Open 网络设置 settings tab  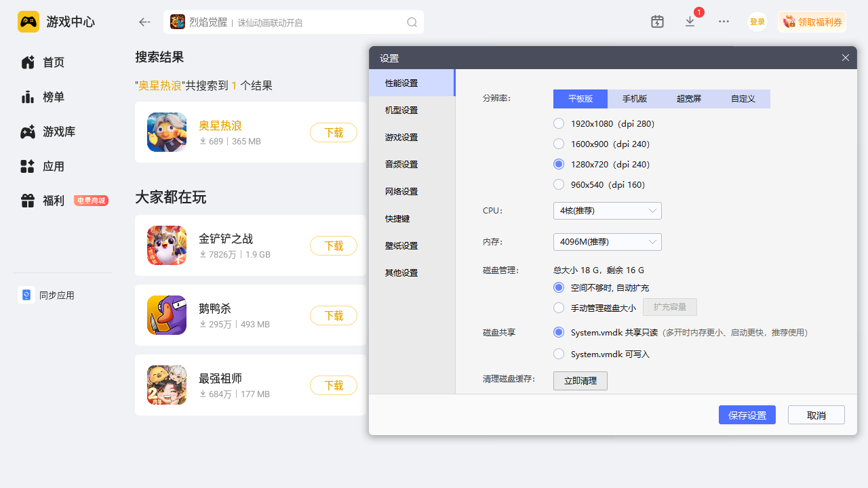(x=401, y=191)
